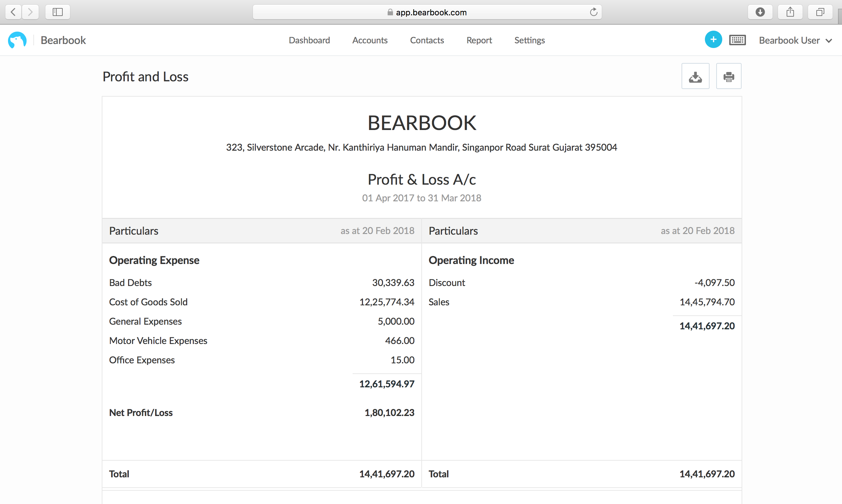The width and height of the screenshot is (842, 504).
Task: Click the Operating Income heading
Action: (471, 260)
